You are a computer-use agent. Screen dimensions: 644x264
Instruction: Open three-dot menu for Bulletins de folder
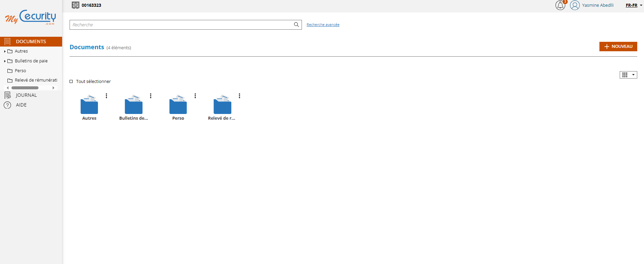[x=151, y=96]
